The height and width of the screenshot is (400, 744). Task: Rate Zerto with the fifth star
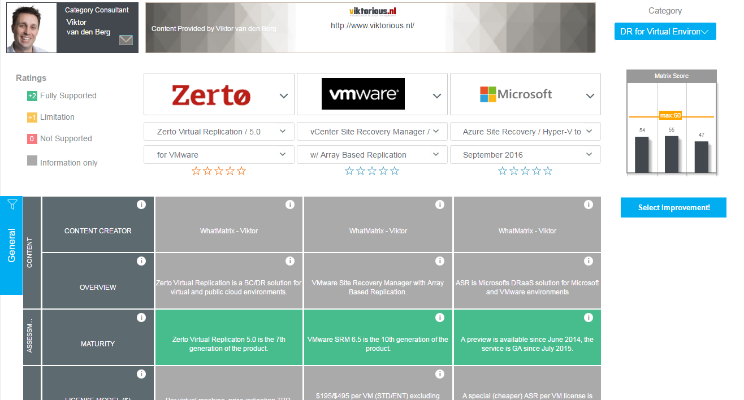(242, 171)
